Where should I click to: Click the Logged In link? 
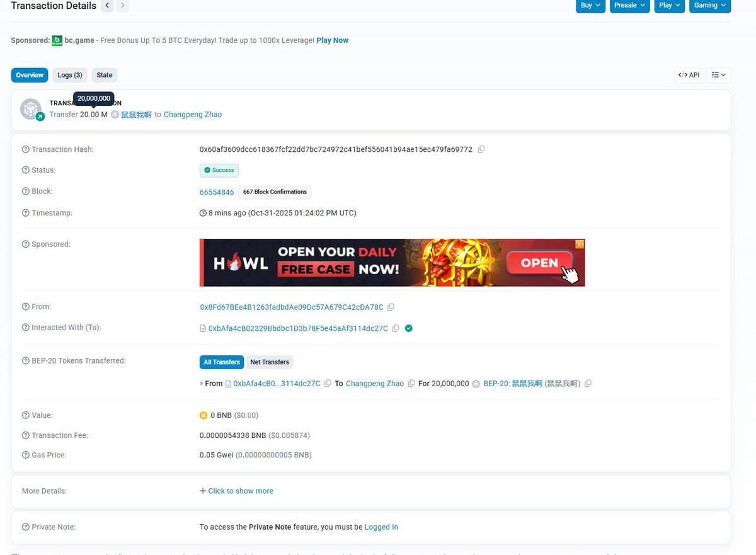coord(381,527)
